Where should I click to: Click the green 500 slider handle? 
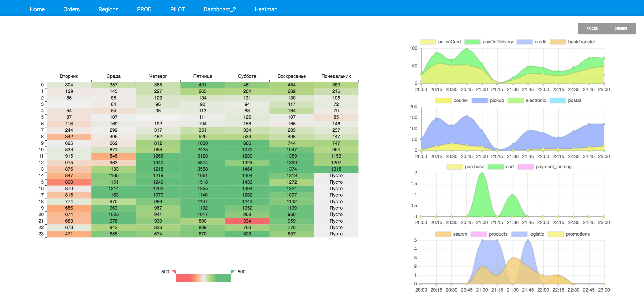[233, 272]
